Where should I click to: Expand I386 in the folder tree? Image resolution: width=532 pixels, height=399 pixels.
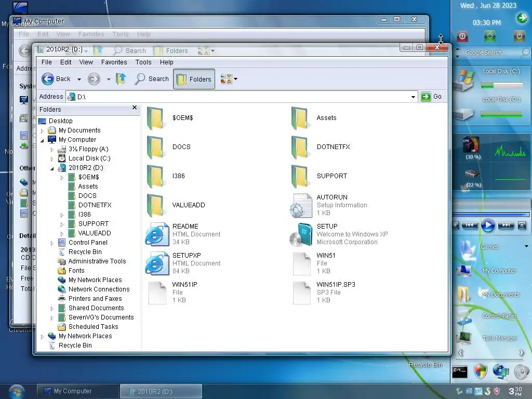(62, 215)
